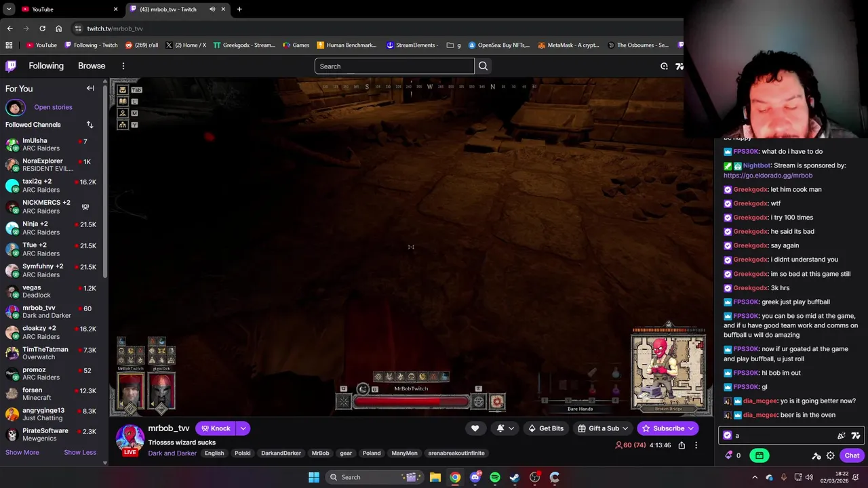Open Steam from the taskbar

[x=515, y=477]
